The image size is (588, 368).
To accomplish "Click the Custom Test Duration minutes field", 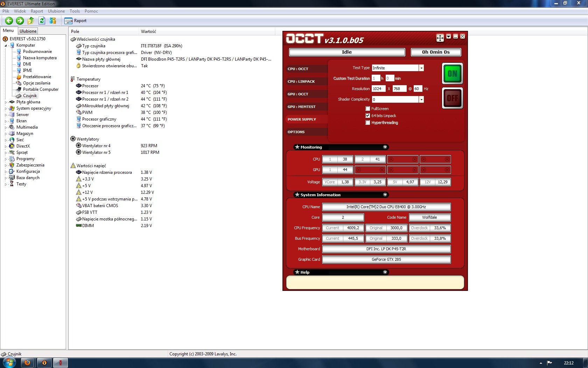I will click(390, 79).
